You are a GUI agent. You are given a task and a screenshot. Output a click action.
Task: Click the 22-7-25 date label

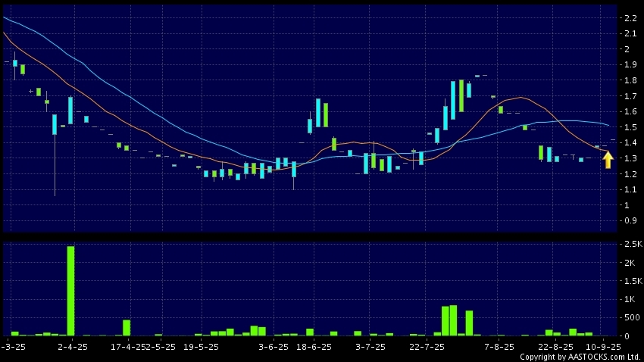(427, 347)
